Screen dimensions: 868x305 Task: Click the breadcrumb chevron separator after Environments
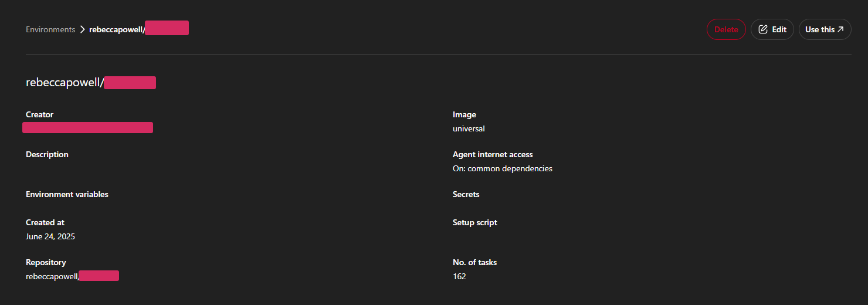(83, 29)
